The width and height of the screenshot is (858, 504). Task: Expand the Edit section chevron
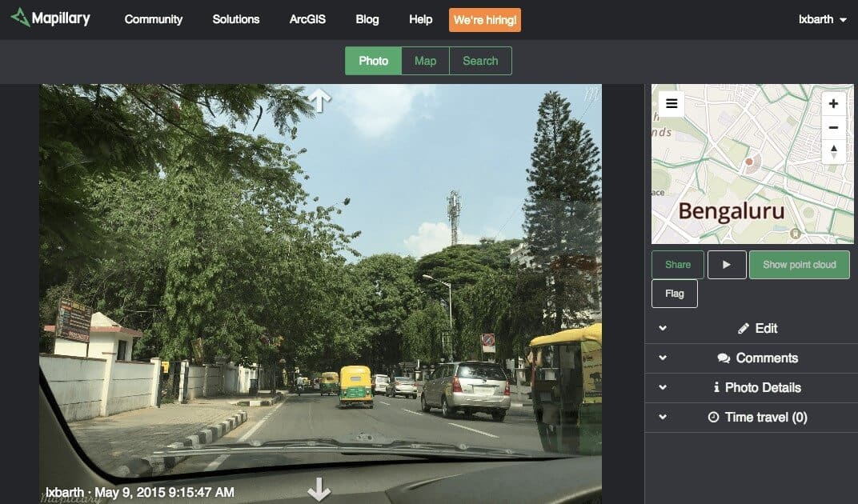coord(663,328)
